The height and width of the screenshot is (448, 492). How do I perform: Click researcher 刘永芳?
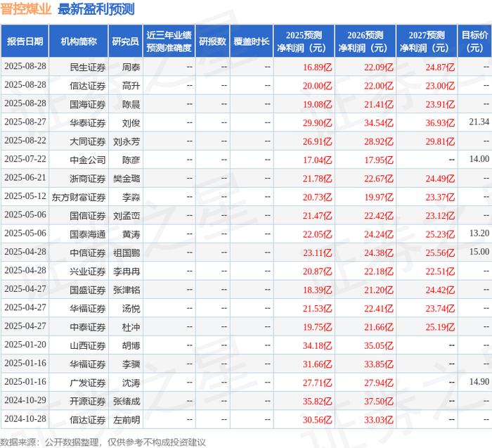point(127,141)
